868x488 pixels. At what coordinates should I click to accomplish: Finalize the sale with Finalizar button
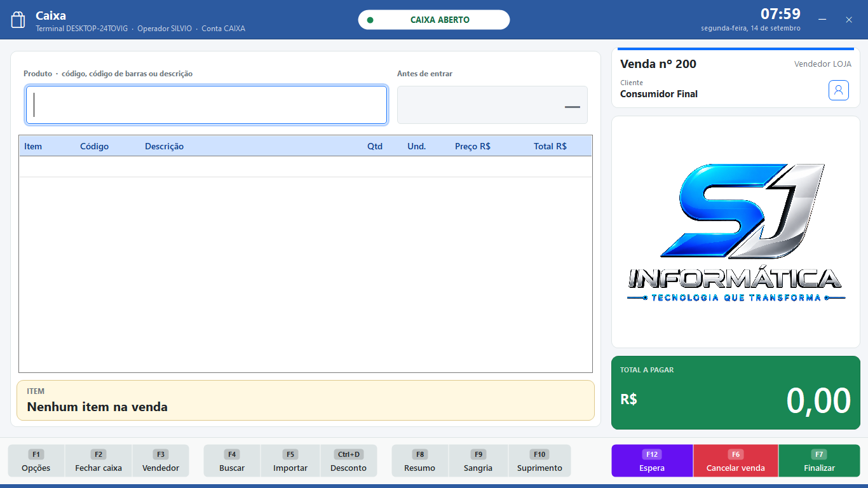pyautogui.click(x=819, y=461)
